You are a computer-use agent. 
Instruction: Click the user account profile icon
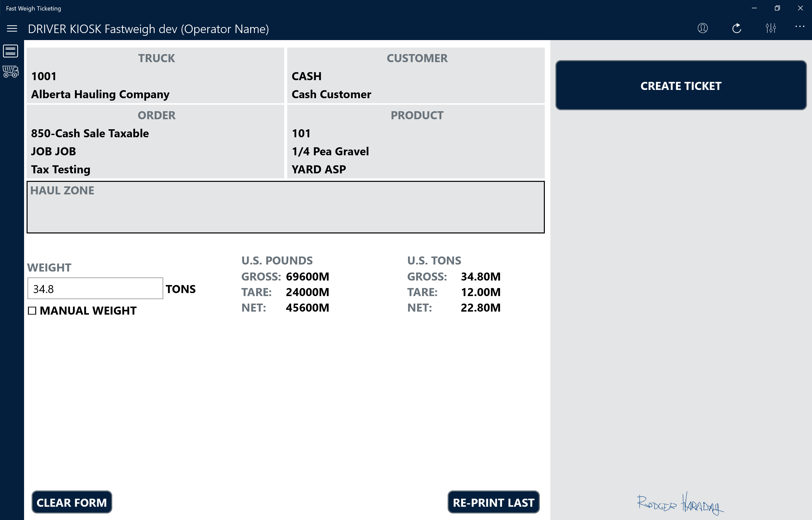pos(702,28)
